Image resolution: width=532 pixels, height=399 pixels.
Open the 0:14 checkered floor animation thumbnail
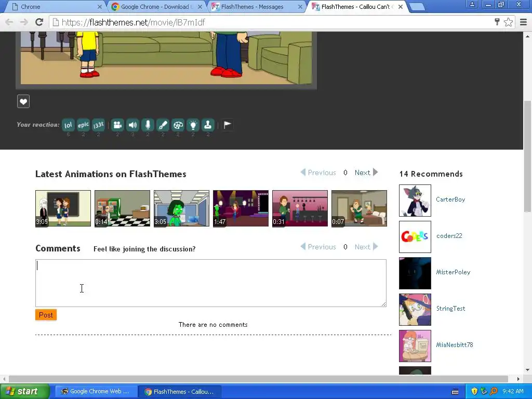coord(122,208)
